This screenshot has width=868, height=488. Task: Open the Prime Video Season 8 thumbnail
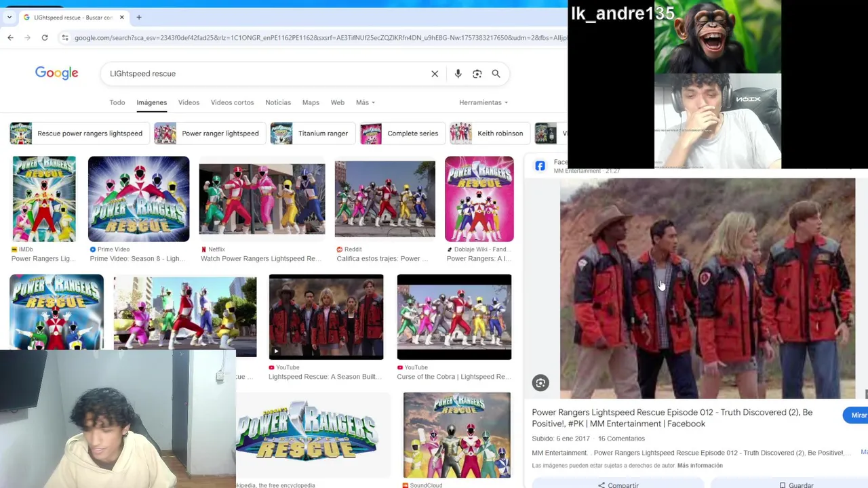(138, 199)
